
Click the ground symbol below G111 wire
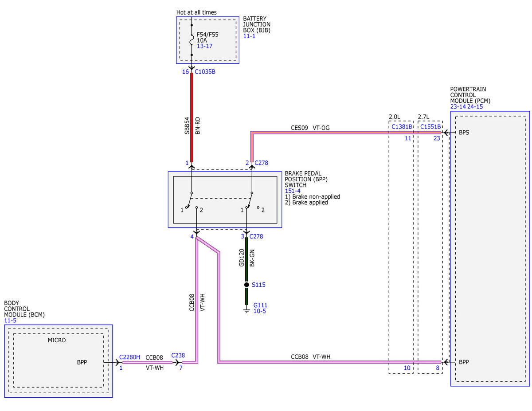246,310
